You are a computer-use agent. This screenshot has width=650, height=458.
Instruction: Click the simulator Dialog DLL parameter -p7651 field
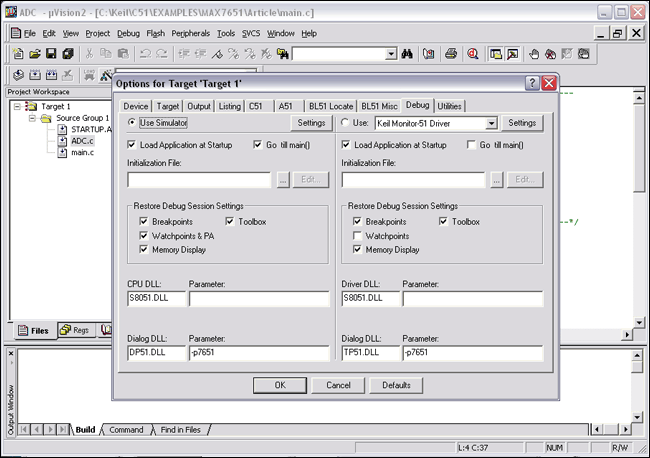[x=259, y=353]
